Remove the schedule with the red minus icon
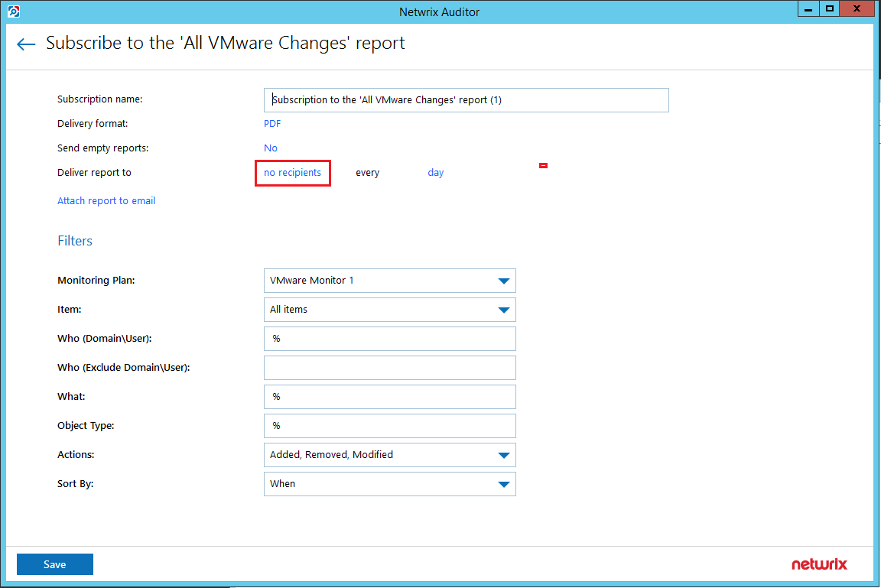Viewport: 881px width, 588px height. click(543, 166)
